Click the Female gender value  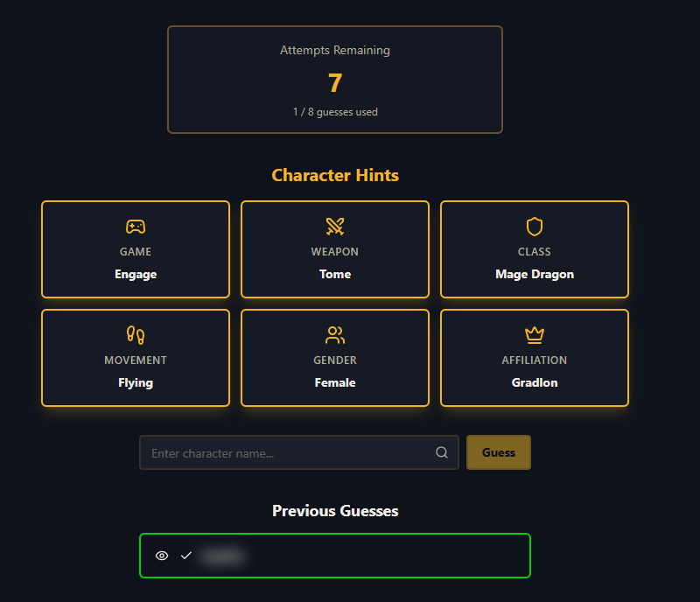[x=335, y=382]
